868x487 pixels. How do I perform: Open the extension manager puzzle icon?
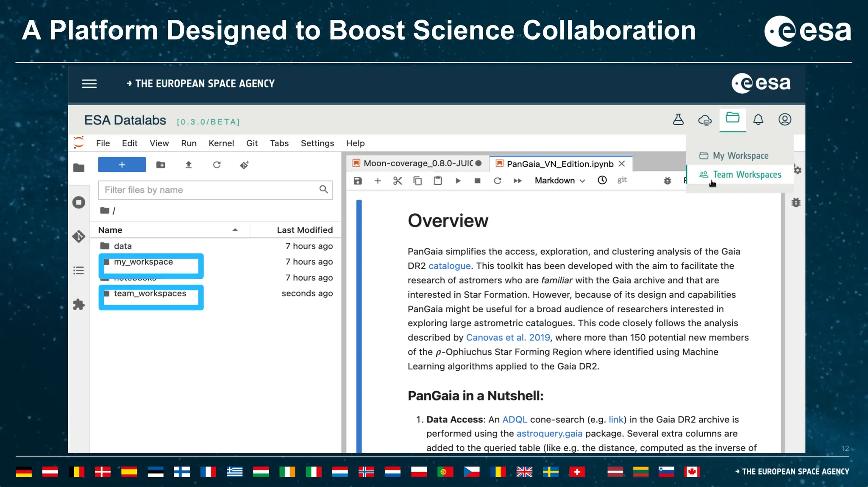click(x=79, y=304)
